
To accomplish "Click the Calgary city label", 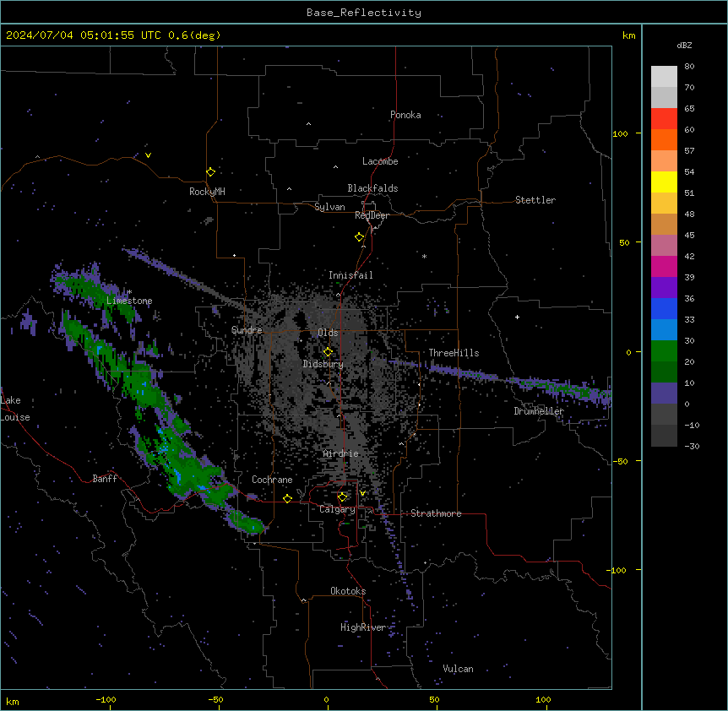I will coord(337,509).
